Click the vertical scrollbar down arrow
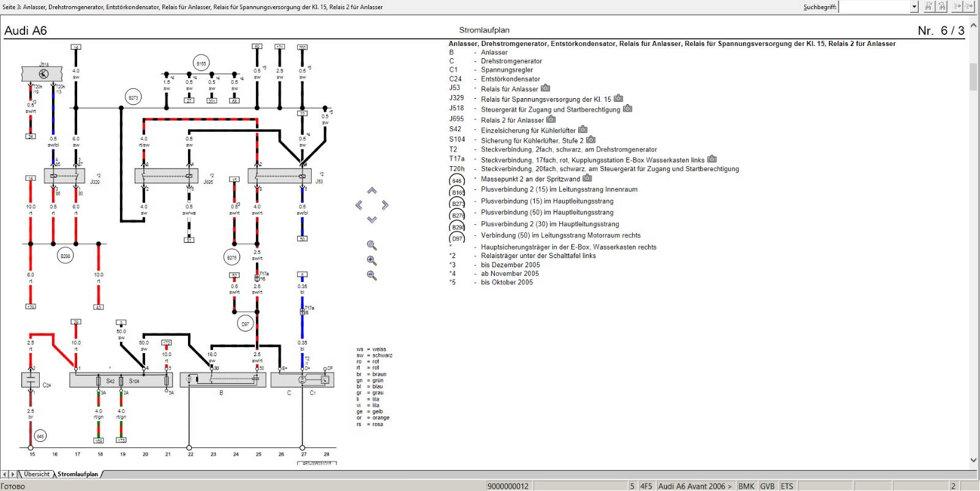This screenshot has height=491, width=980. pos(973,460)
